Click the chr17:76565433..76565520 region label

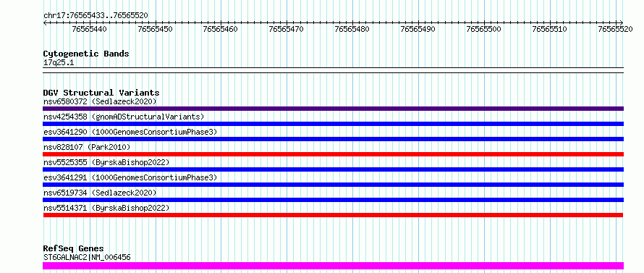(x=96, y=15)
